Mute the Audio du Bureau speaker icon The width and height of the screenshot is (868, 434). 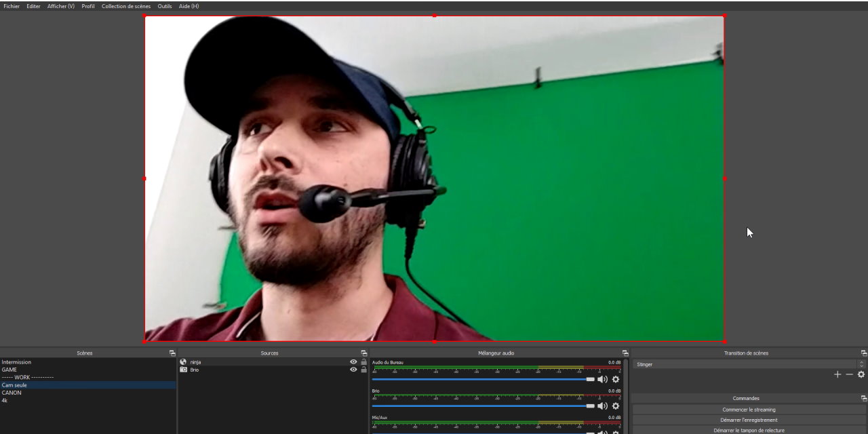click(601, 380)
